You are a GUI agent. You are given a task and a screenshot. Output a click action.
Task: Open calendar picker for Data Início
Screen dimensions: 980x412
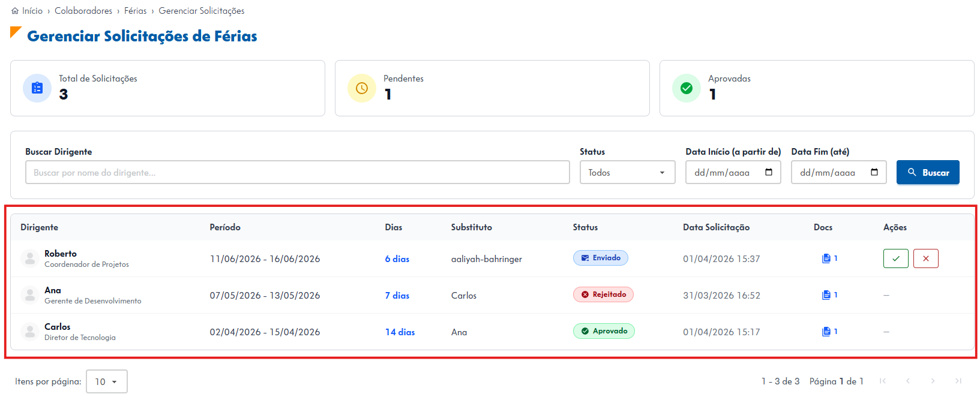pos(769,172)
